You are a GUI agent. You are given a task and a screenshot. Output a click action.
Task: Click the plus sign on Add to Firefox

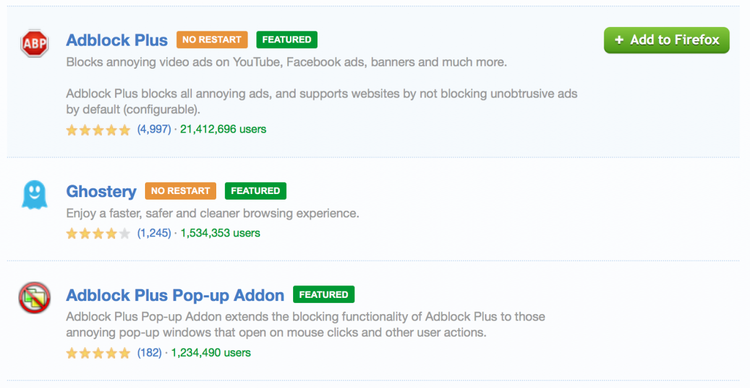(x=619, y=40)
